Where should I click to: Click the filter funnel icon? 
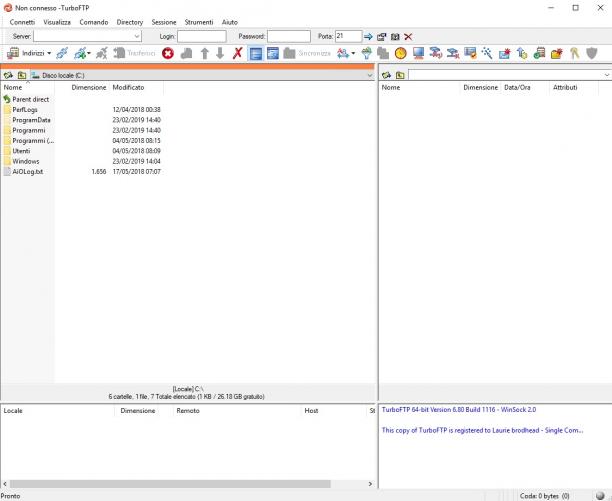click(x=366, y=53)
